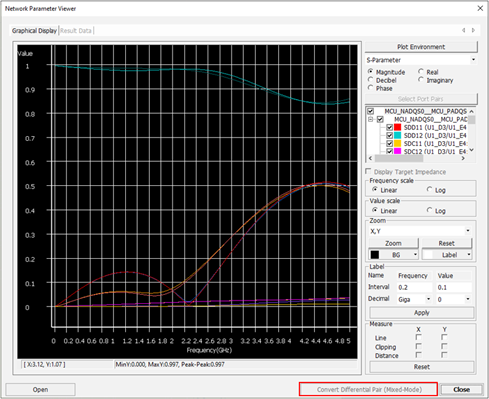
Task: Click the tree list scroll-down arrow
Action: tap(472, 150)
